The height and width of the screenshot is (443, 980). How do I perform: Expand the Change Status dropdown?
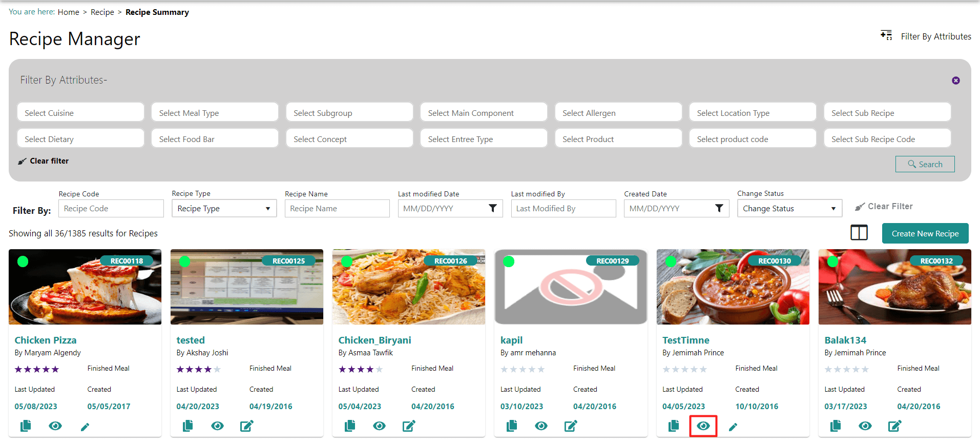pyautogui.click(x=789, y=209)
